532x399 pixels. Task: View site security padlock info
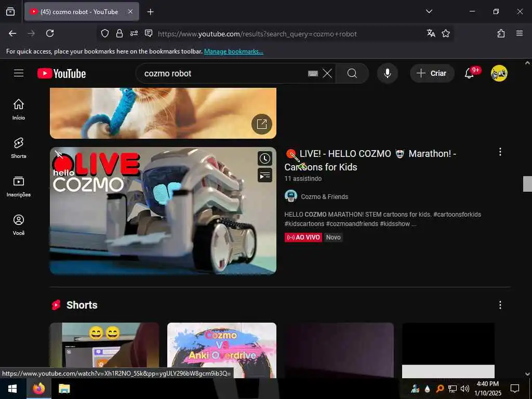[119, 33]
